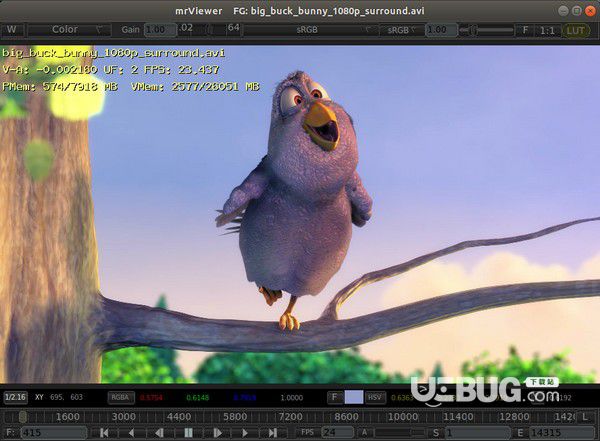Set zoom to 1:1
Image resolution: width=600 pixels, height=441 pixels.
click(548, 30)
